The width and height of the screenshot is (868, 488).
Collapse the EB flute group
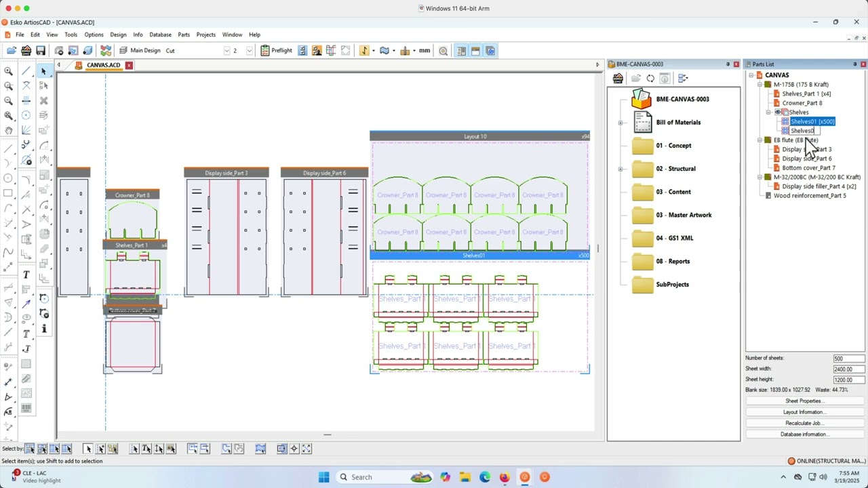759,140
